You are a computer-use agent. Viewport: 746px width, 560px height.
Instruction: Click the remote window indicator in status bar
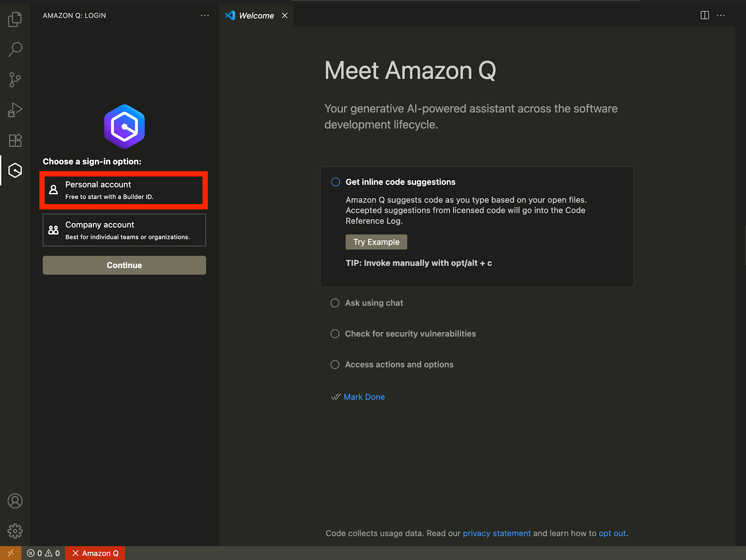coord(10,553)
